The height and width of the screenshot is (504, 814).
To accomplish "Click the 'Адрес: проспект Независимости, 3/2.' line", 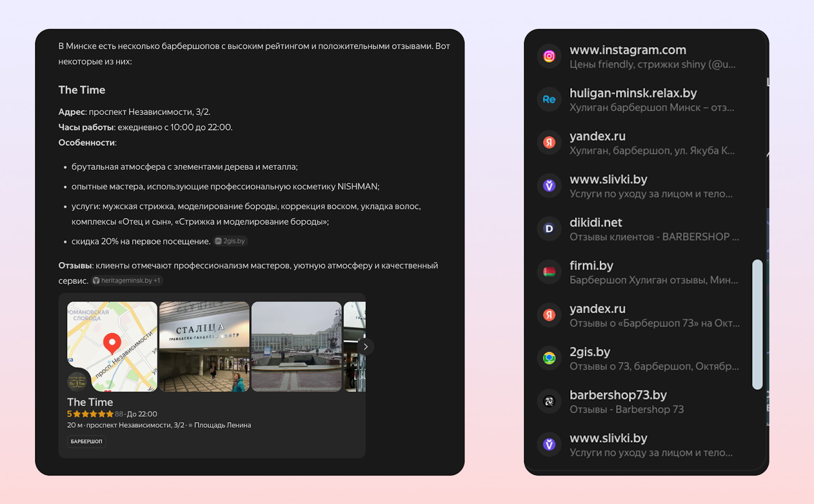I will 134,112.
